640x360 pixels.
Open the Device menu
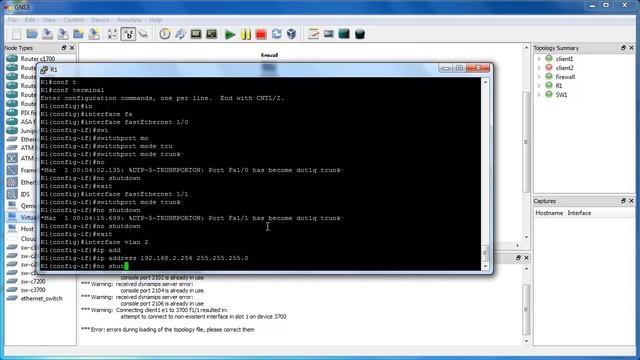click(100, 20)
